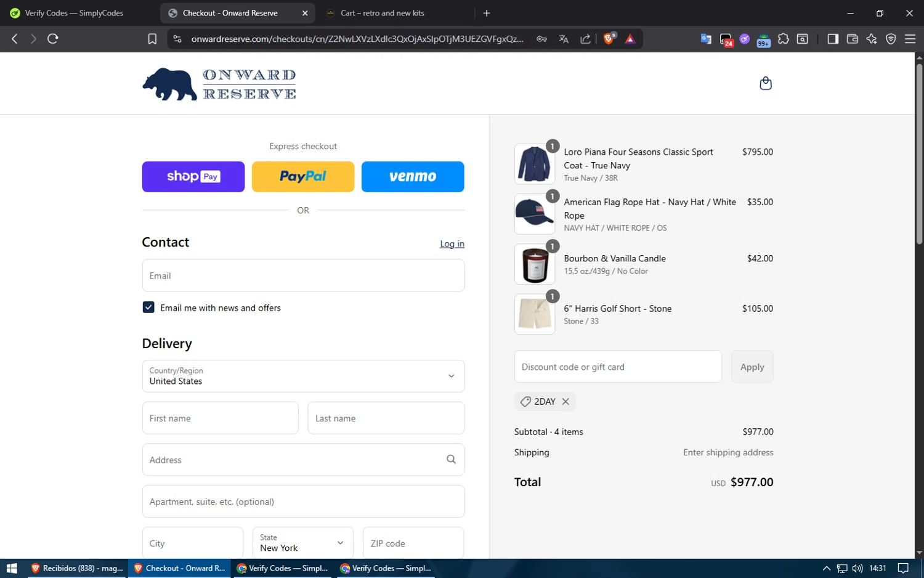Image resolution: width=924 pixels, height=578 pixels.
Task: Click the password key icon in address bar
Action: [x=541, y=39]
